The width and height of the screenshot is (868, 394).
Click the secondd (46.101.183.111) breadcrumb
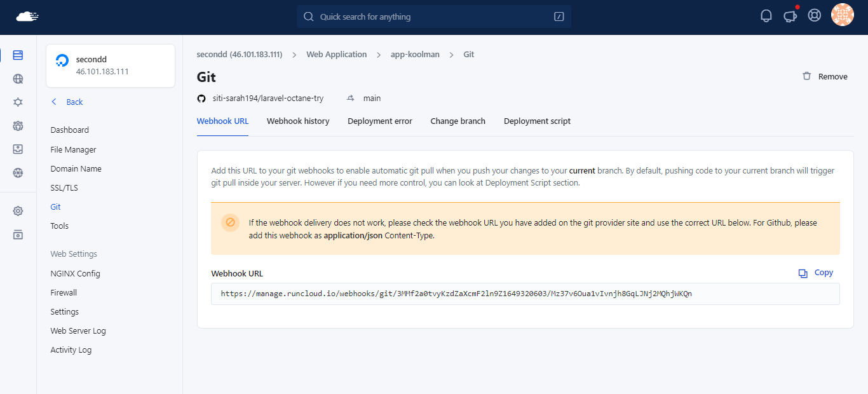pos(240,55)
